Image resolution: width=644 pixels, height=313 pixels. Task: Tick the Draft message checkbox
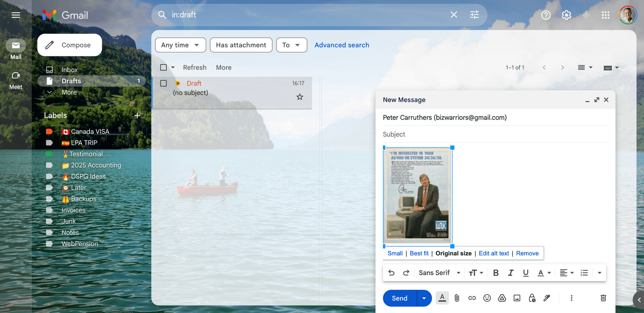click(163, 83)
